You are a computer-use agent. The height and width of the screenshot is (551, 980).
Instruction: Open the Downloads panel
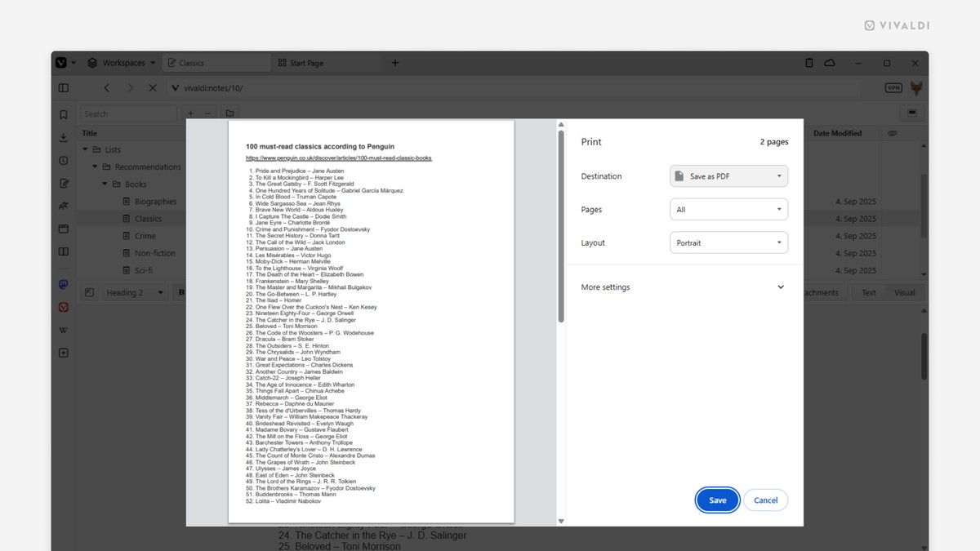[x=63, y=137]
